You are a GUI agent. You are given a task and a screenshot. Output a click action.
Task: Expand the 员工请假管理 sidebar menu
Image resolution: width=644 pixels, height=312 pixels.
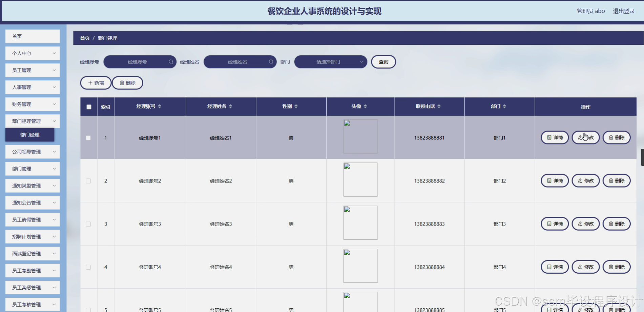[x=33, y=219]
